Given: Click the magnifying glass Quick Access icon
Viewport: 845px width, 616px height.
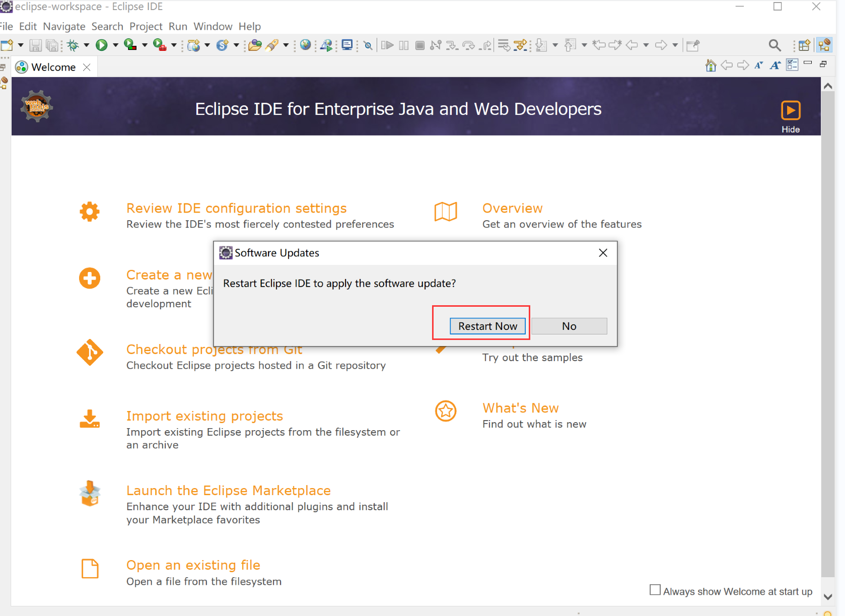Looking at the screenshot, I should click(x=775, y=45).
